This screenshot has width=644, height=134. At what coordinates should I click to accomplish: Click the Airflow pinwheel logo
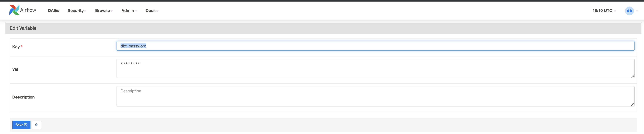(14, 10)
